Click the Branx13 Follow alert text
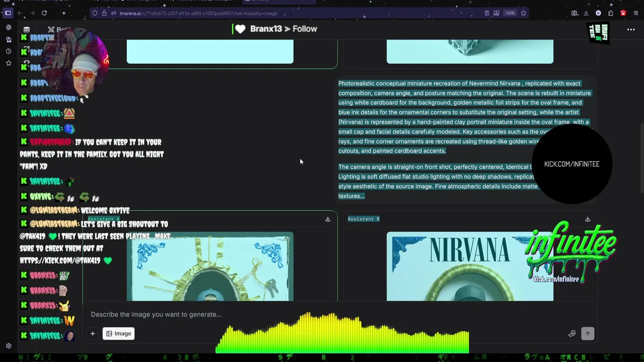This screenshot has width=644, height=362. click(x=283, y=29)
